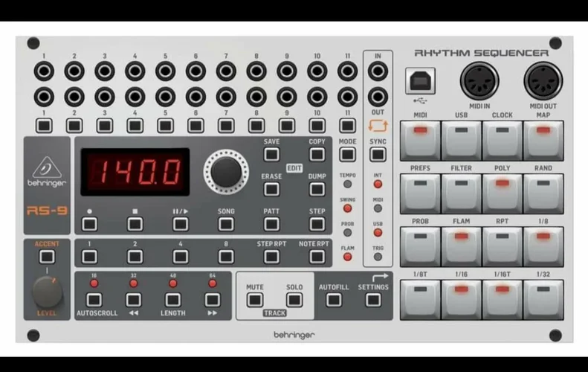This screenshot has height=372, width=588.
Task: Toggle the MIDI pad
Action: (421, 141)
